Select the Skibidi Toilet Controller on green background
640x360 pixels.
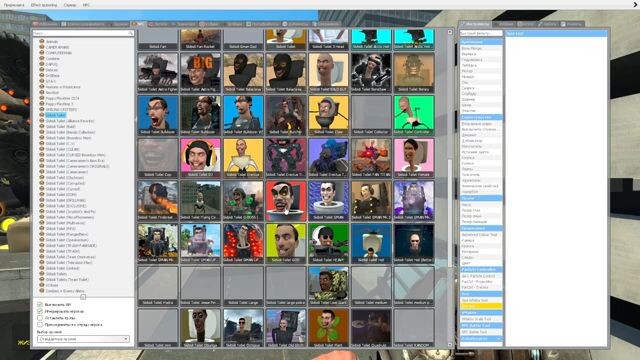(413, 115)
